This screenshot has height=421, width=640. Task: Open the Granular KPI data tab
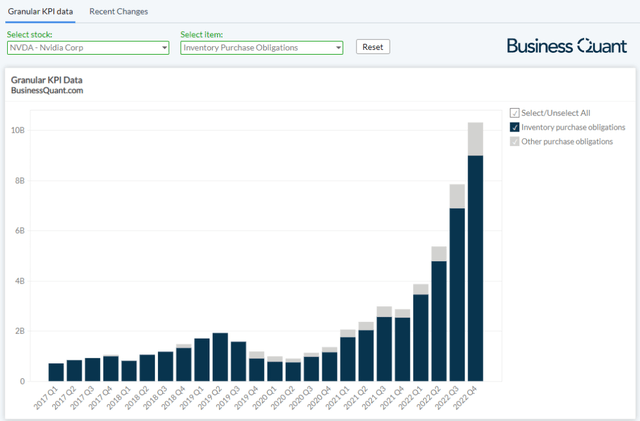click(41, 12)
